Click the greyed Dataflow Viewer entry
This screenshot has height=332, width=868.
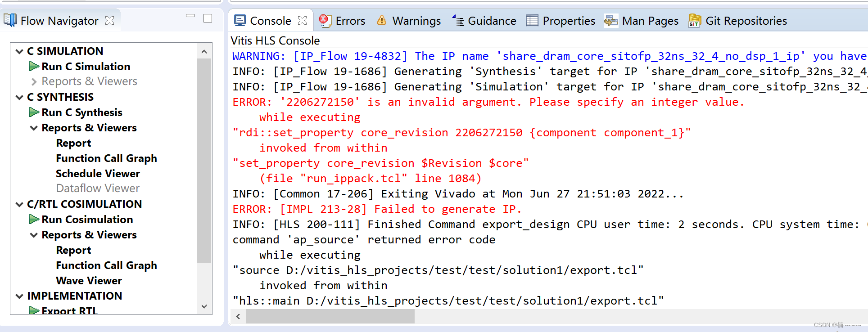[98, 188]
